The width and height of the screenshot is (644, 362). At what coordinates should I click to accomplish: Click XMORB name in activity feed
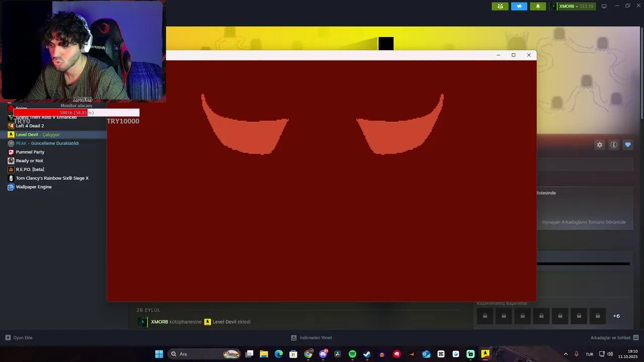159,322
